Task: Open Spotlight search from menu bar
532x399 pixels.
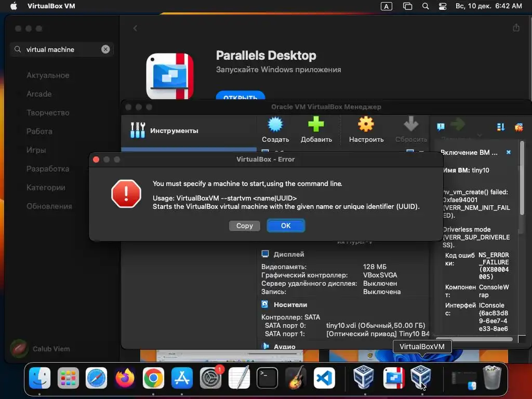Action: tap(425, 6)
